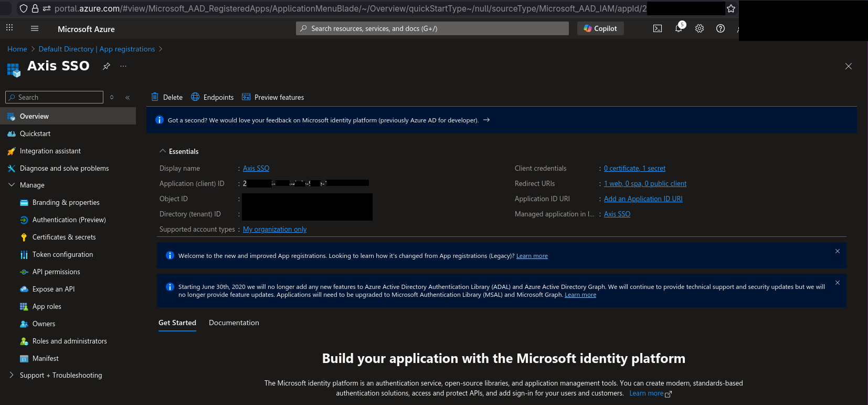
Task: Click the Axis SSO display name link
Action: coord(256,168)
